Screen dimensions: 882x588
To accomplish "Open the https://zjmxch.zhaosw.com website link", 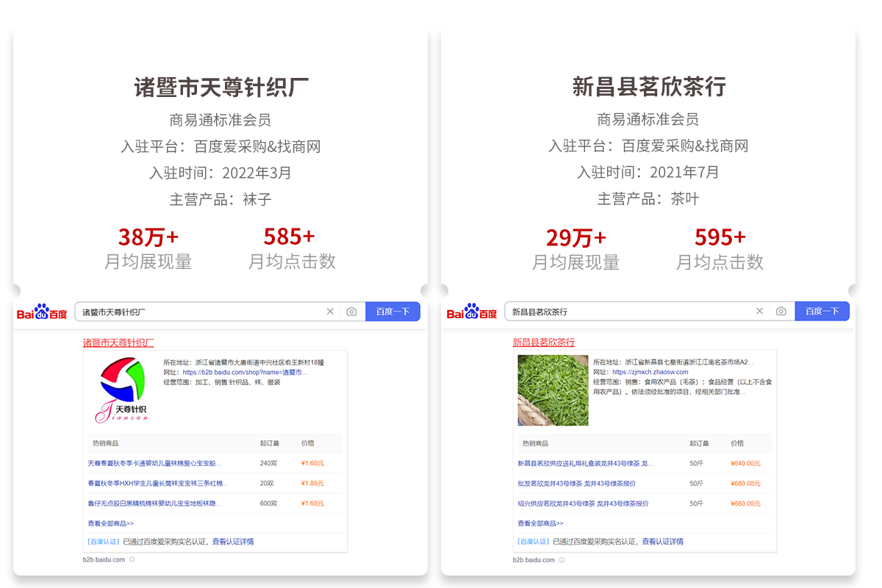I will [x=650, y=373].
